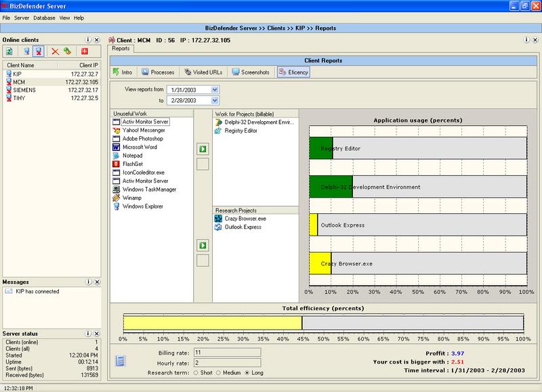Close the Online clients panel
Image resolution: width=542 pixels, height=392 pixels.
(x=97, y=40)
